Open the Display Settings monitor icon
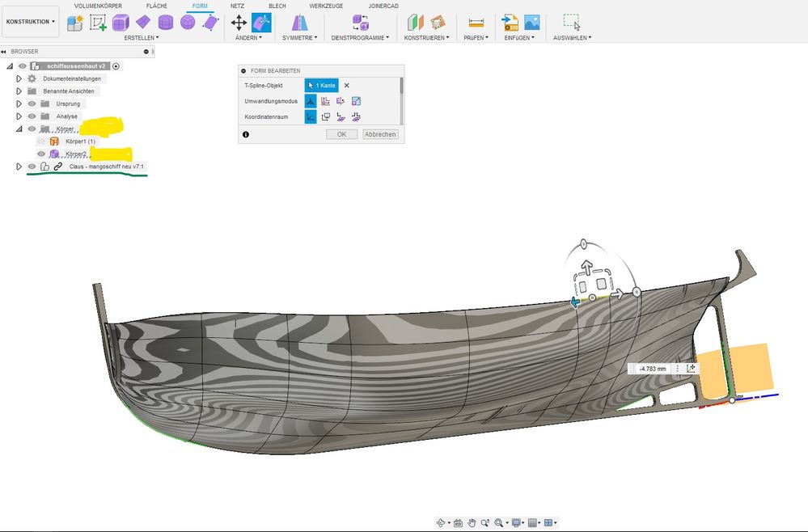 click(x=516, y=523)
